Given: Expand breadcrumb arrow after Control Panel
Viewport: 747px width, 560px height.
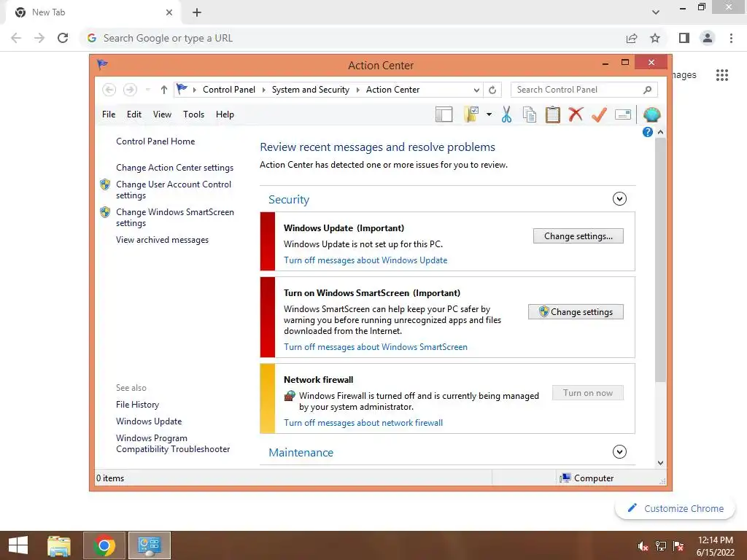Looking at the screenshot, I should point(263,90).
